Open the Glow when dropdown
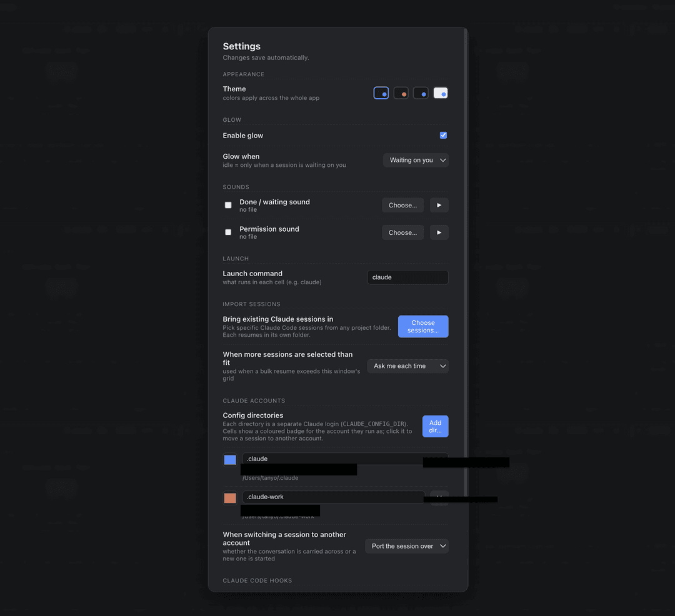The image size is (675, 616). 416,160
